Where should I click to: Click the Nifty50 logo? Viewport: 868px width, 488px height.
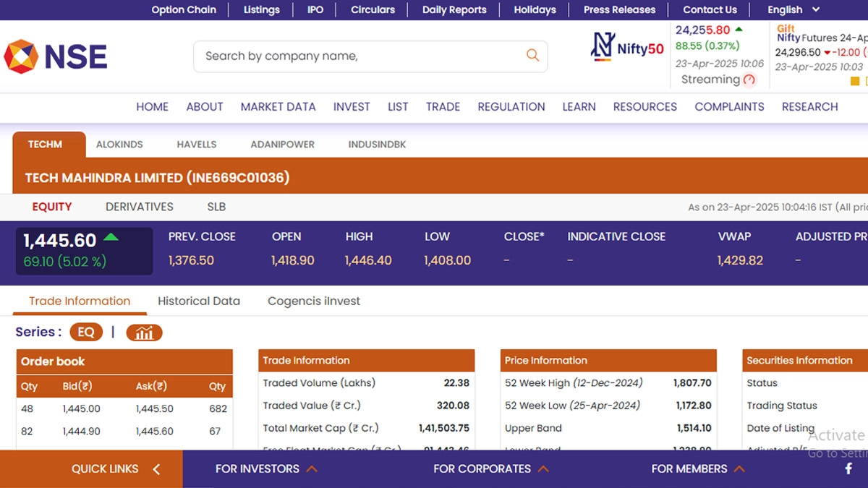tap(627, 48)
